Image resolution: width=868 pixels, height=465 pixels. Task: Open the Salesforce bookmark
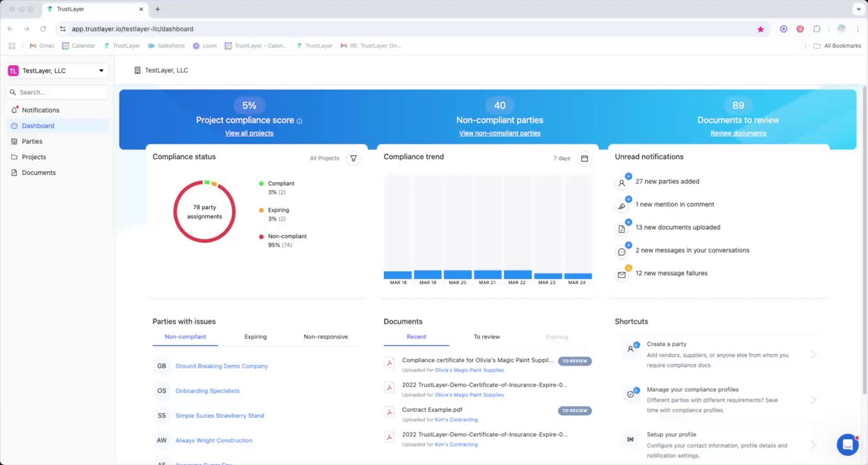click(167, 46)
